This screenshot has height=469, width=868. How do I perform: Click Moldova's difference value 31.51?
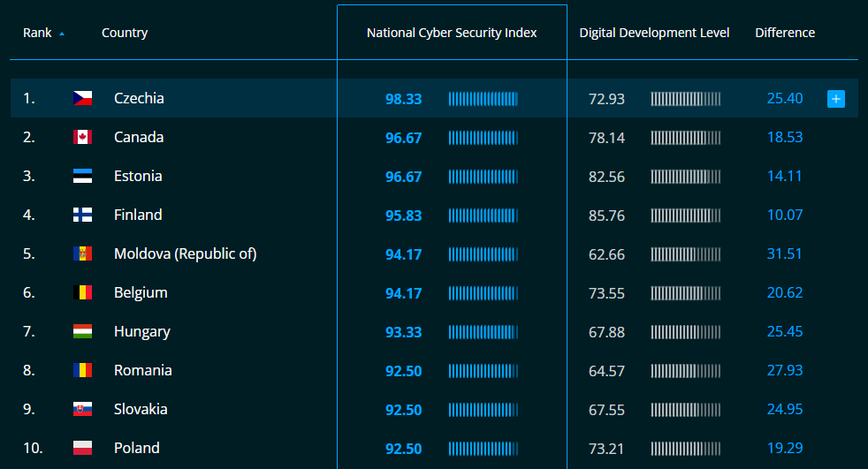click(x=784, y=254)
